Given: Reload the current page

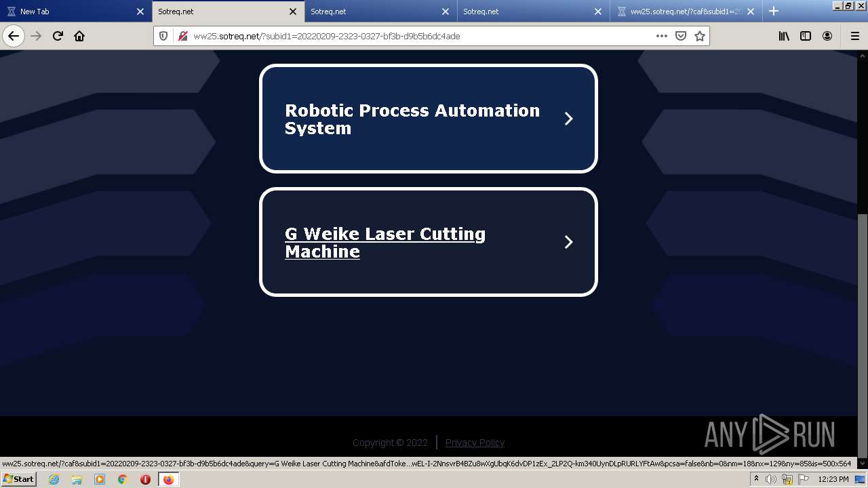Looking at the screenshot, I should click(58, 36).
